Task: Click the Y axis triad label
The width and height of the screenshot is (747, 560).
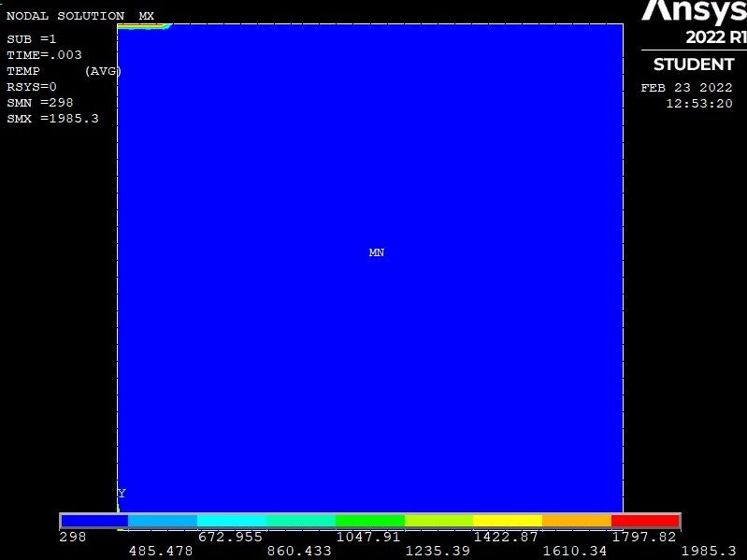Action: click(122, 494)
